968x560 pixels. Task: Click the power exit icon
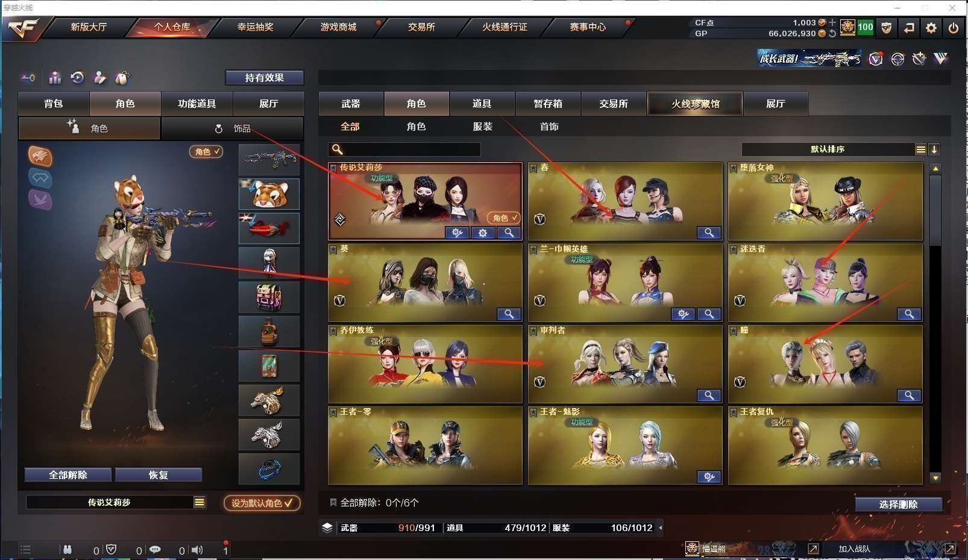tap(953, 28)
